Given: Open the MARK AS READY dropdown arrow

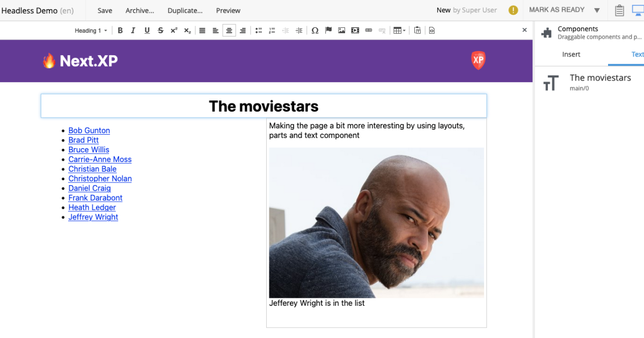Looking at the screenshot, I should pyautogui.click(x=596, y=10).
